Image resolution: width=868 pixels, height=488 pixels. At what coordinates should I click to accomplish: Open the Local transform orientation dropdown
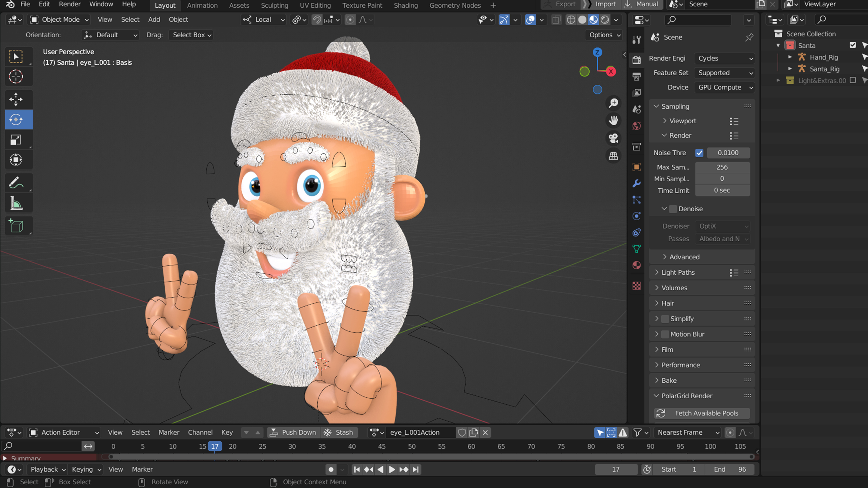[x=263, y=20]
